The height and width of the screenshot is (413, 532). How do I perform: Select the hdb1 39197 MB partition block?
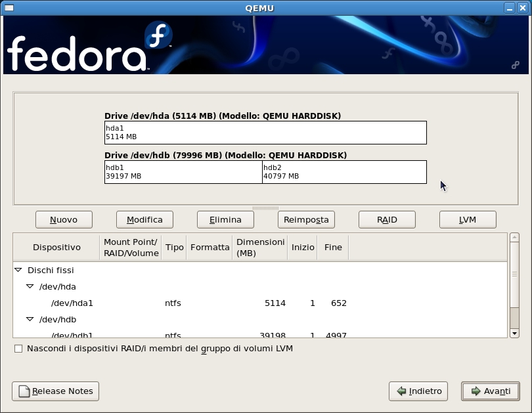tap(183, 172)
